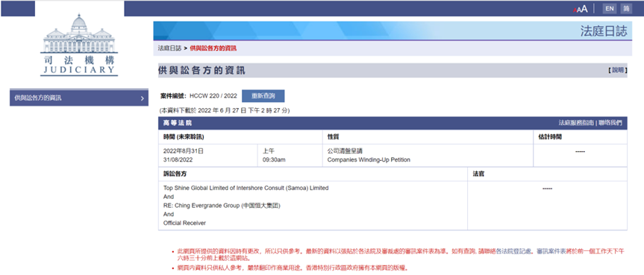Screen dimensions: 644x275
Task: Select Top Shine Global Limited party line
Action: (x=246, y=188)
